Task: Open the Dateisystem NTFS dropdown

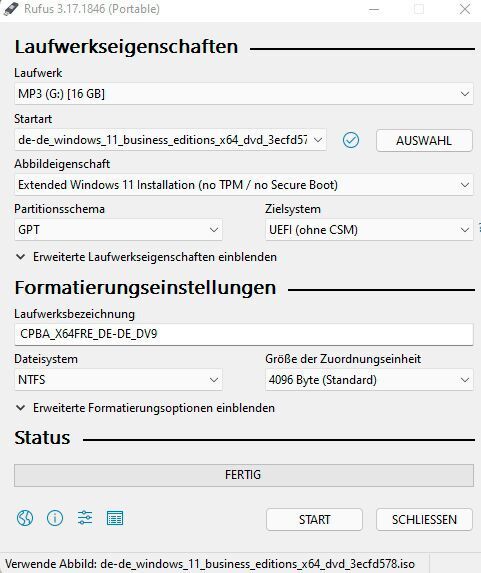Action: point(118,380)
